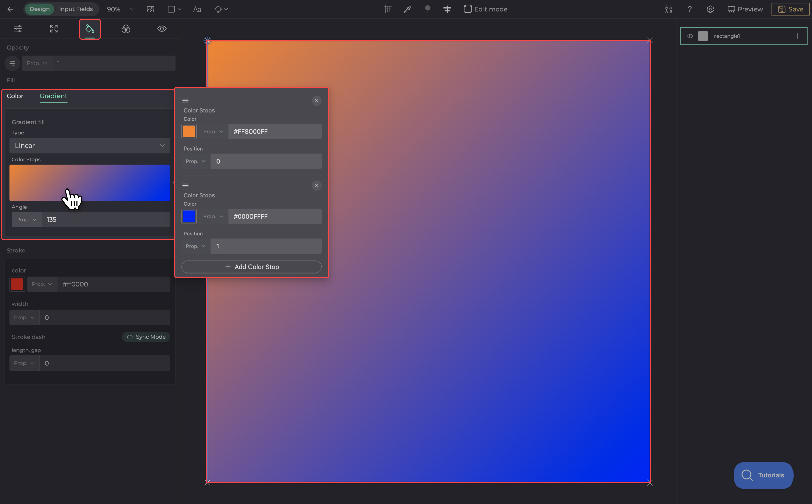This screenshot has width=812, height=504.
Task: Switch to the Color fill tab
Action: [x=15, y=96]
